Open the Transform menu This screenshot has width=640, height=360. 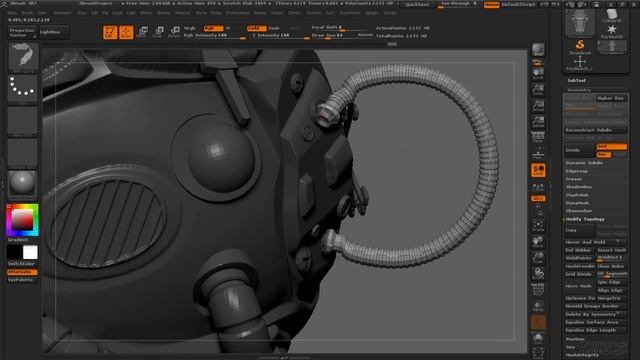coord(349,13)
